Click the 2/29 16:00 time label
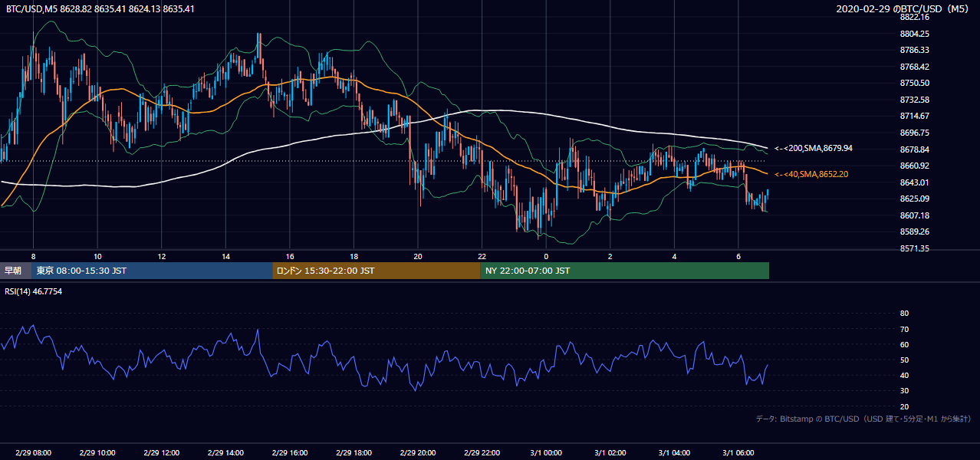Screen dimensions: 980x460 point(289,453)
